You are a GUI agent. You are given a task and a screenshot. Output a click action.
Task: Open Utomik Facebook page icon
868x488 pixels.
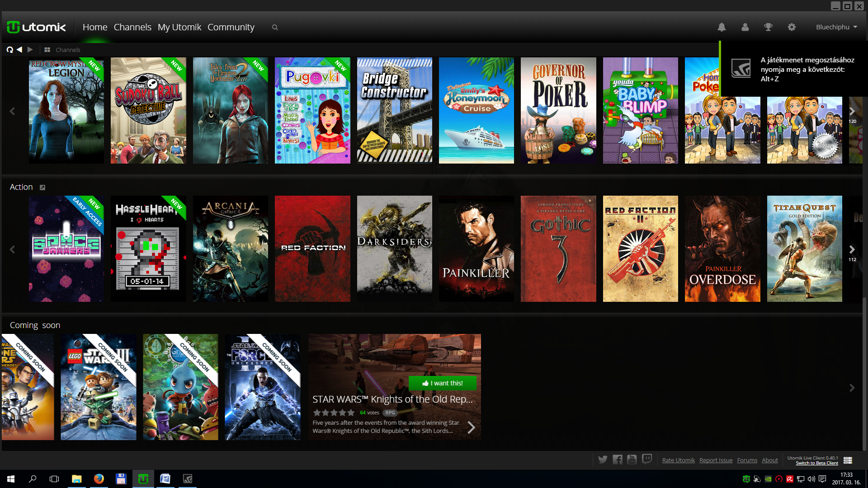point(618,460)
